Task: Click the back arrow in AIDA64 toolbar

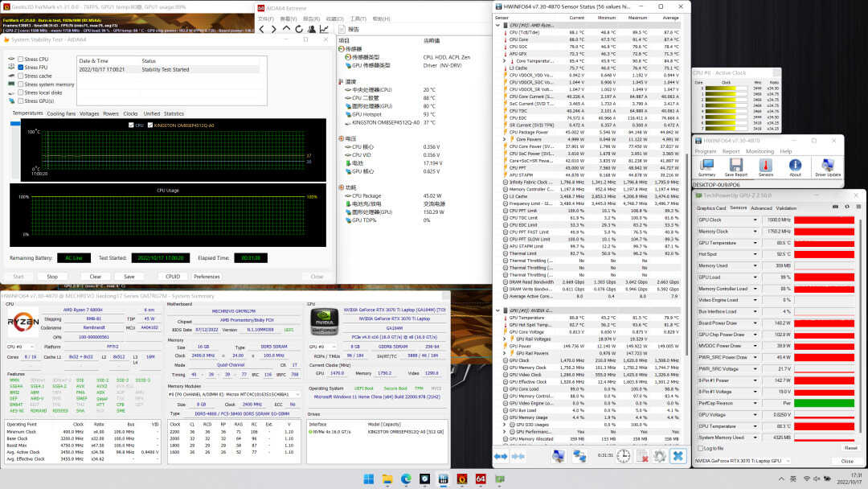Action: click(x=262, y=29)
